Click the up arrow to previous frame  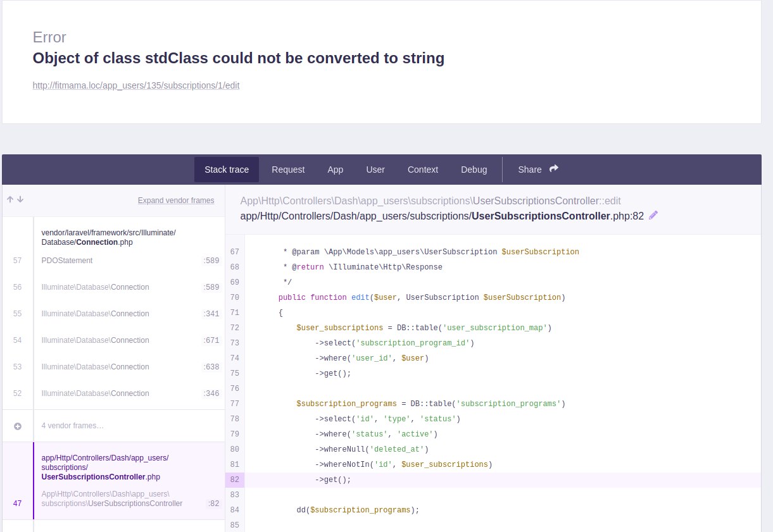click(x=10, y=199)
